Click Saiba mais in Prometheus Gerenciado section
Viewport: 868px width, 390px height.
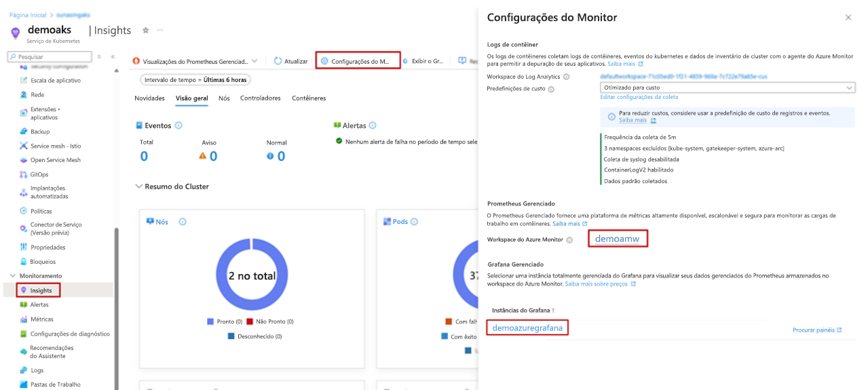pyautogui.click(x=569, y=223)
